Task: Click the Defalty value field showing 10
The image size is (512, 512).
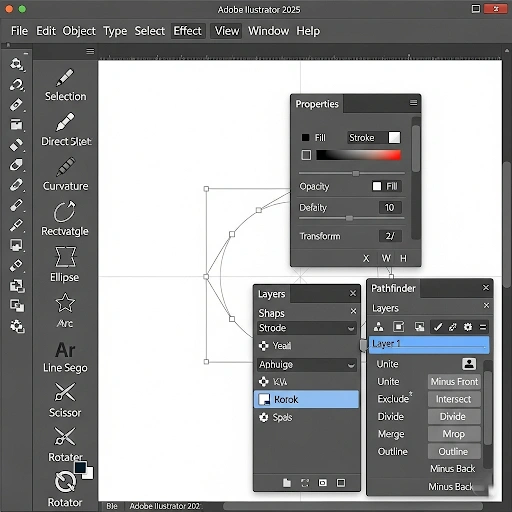Action: [x=390, y=207]
